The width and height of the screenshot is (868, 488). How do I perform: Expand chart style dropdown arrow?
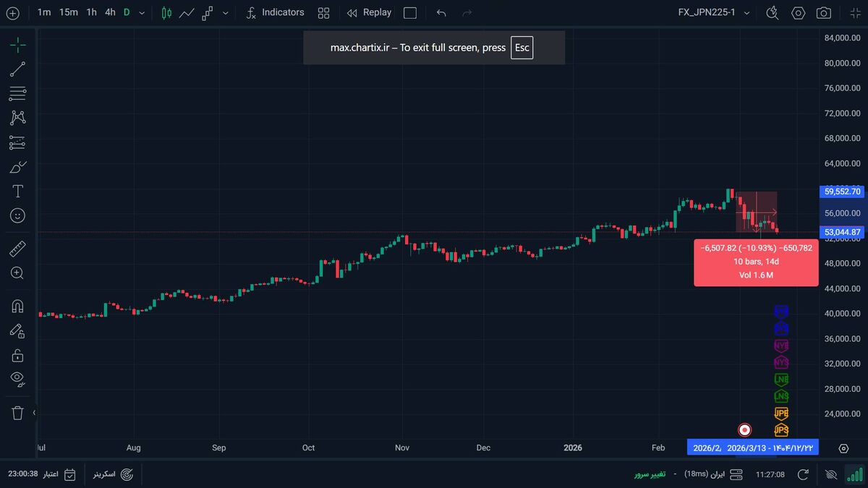[226, 13]
